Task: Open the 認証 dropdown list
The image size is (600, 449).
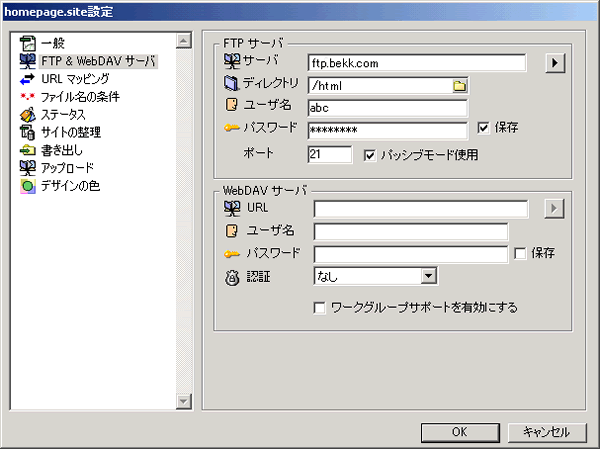Action: click(429, 276)
